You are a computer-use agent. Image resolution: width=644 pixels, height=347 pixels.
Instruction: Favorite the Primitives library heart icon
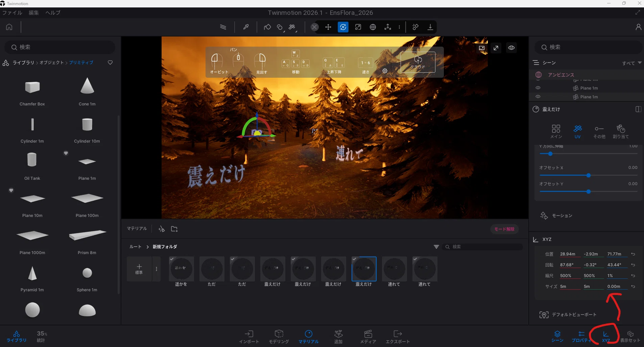pos(110,63)
